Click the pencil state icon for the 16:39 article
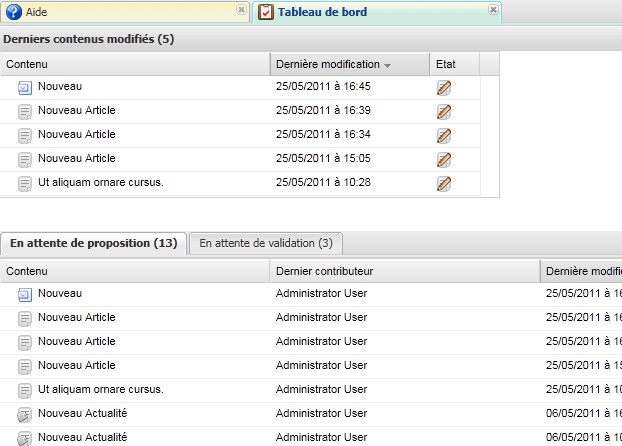The height and width of the screenshot is (446, 622). (444, 111)
